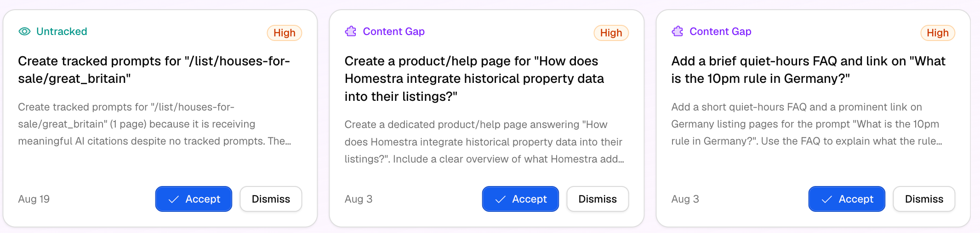Expand truncated description about AI citations
Viewport: 980px width, 233px height.
pyautogui.click(x=154, y=124)
